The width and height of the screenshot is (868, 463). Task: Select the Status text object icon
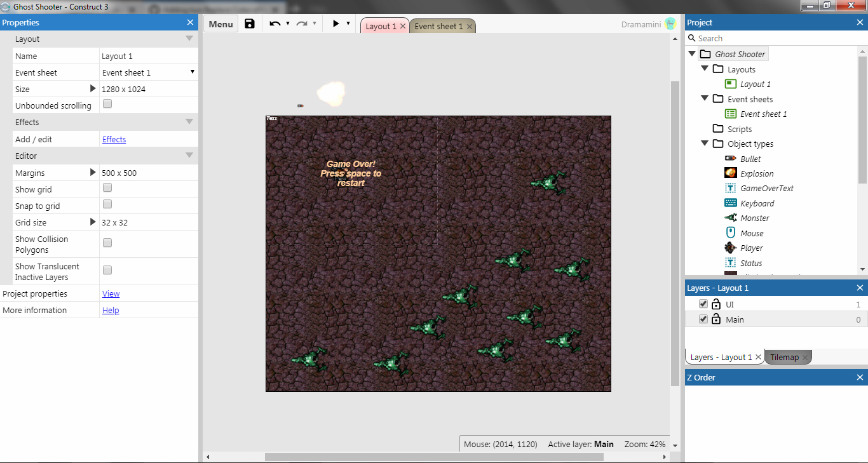tap(731, 263)
